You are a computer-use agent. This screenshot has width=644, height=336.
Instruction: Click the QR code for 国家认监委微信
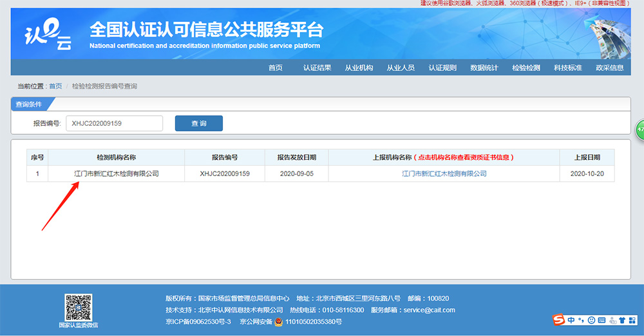point(78,307)
